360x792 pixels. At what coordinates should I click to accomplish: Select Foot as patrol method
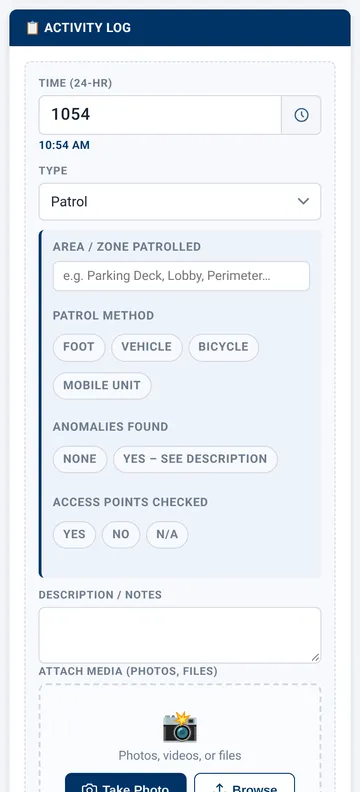(79, 347)
